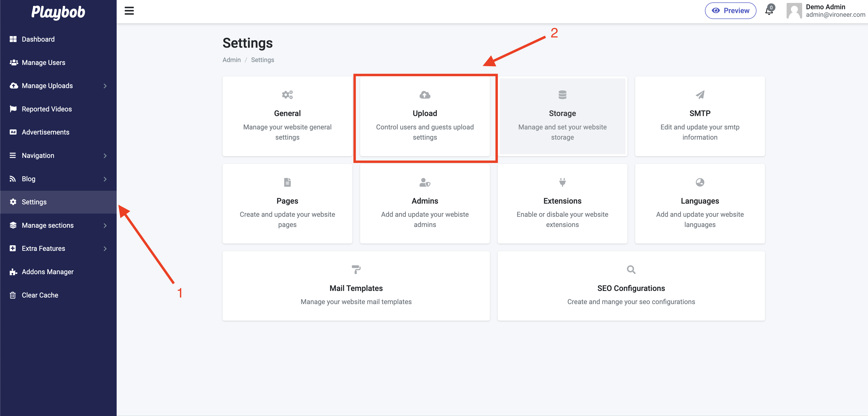868x416 pixels.
Task: Open the Languages card title
Action: tap(700, 201)
